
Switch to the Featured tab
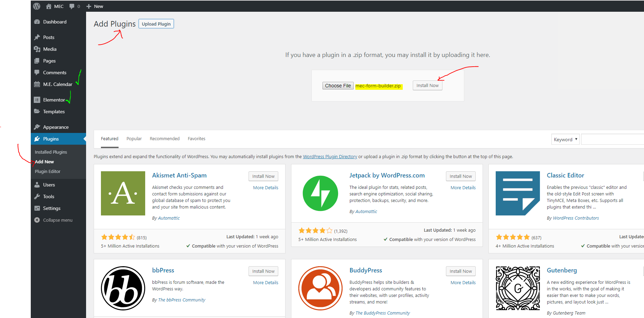click(110, 139)
